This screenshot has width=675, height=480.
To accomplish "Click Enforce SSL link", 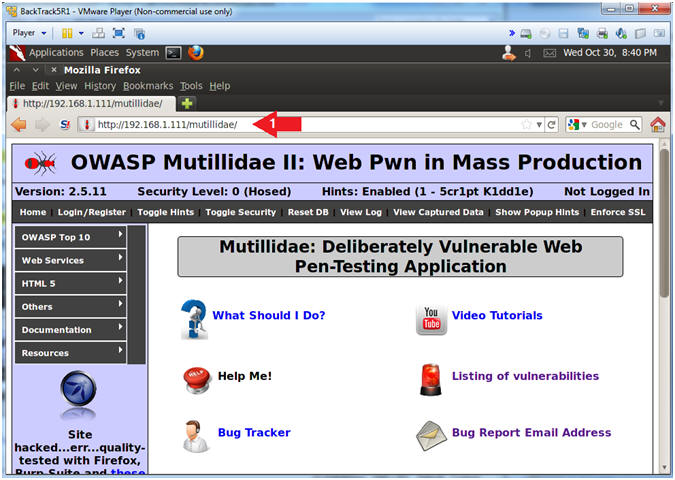I will 618,212.
